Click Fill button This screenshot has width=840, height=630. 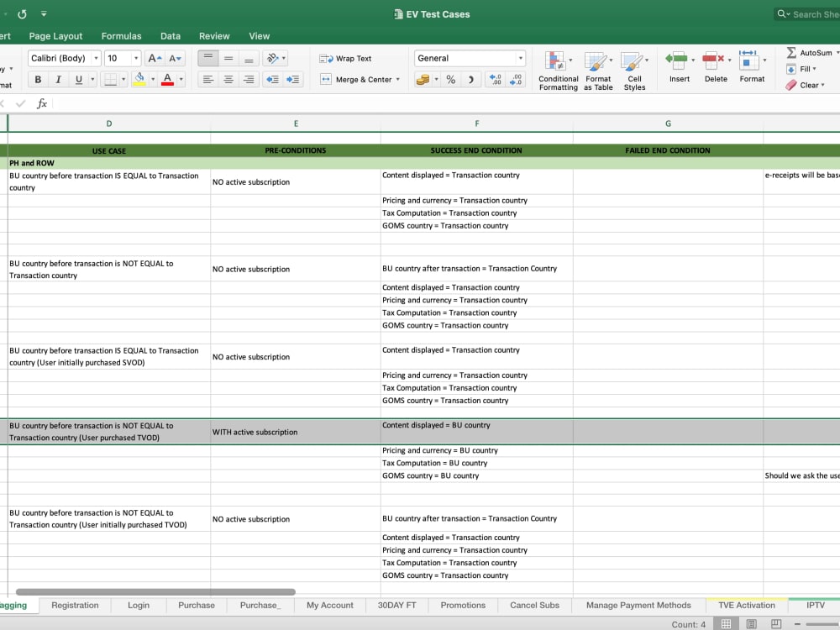point(801,69)
